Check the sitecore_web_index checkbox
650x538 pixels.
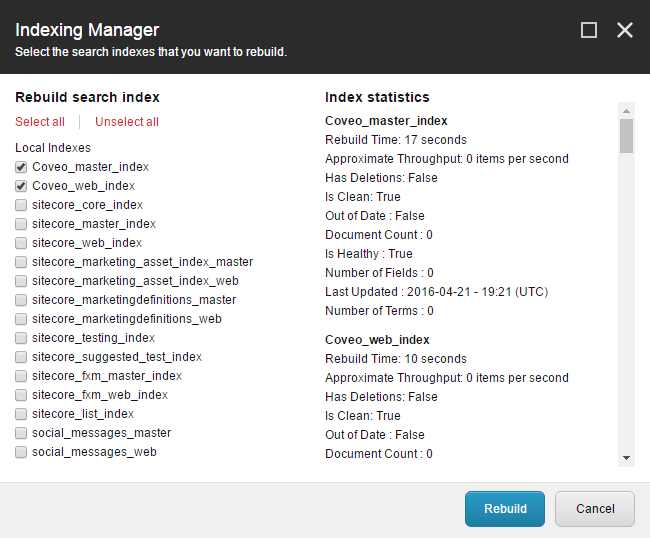pos(21,243)
